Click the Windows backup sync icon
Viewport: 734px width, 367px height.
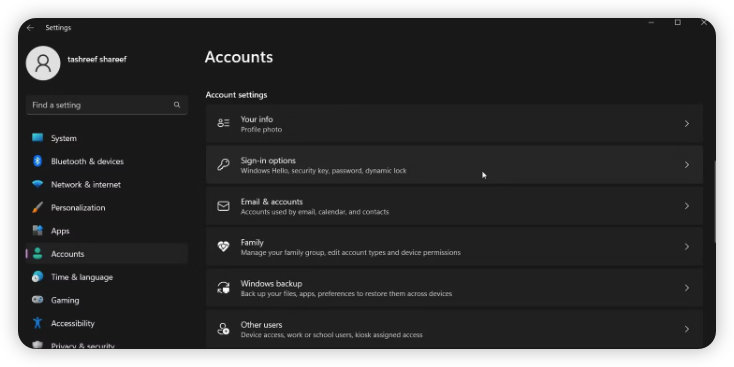point(223,288)
